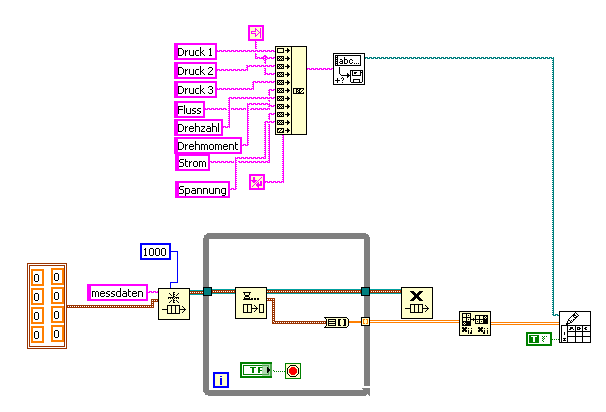Select the Drehmoment string constant
The image size is (606, 412).
(x=208, y=146)
